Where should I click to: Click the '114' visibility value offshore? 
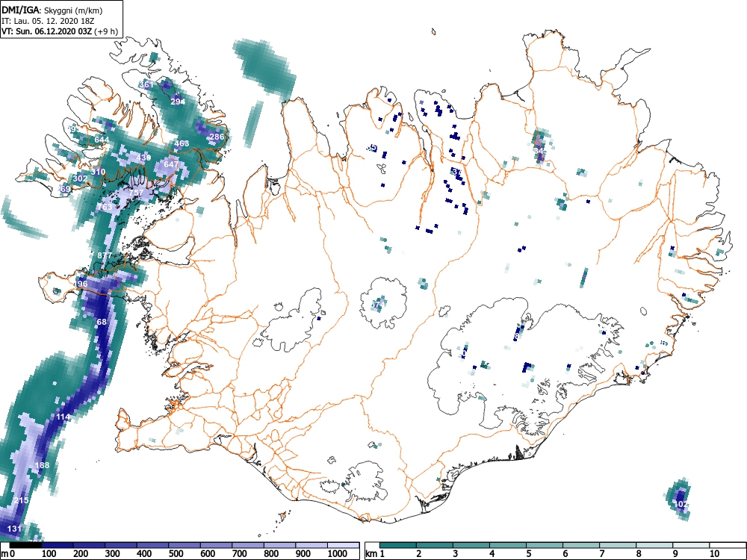(x=63, y=417)
